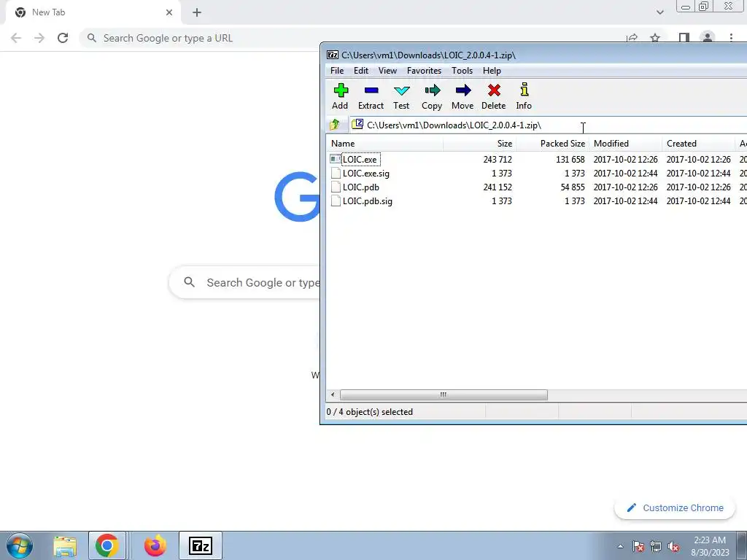Select the LOIC.pdb.sig file name
Screen dimensions: 747x560
(368, 201)
